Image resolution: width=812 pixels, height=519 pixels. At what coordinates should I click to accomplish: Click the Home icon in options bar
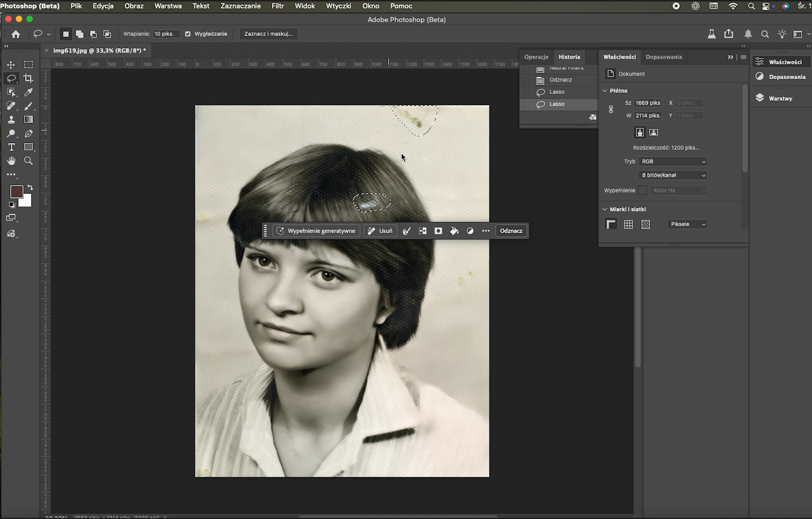(x=16, y=34)
